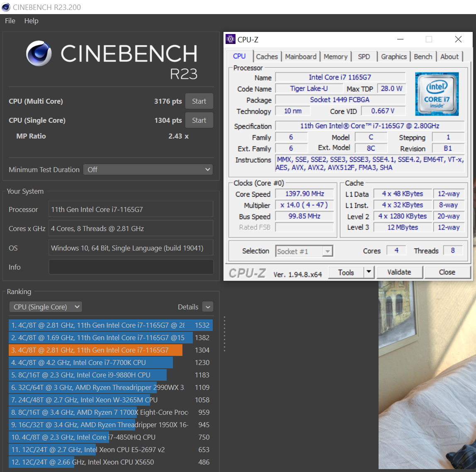Close the CPU-Z window with X
Image resolution: width=476 pixels, height=472 pixels.
tap(458, 39)
